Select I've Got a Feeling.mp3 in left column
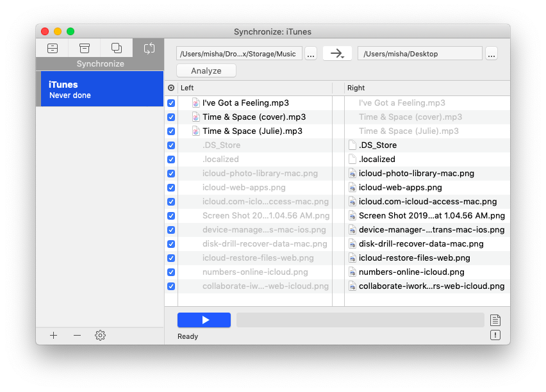 coord(245,103)
